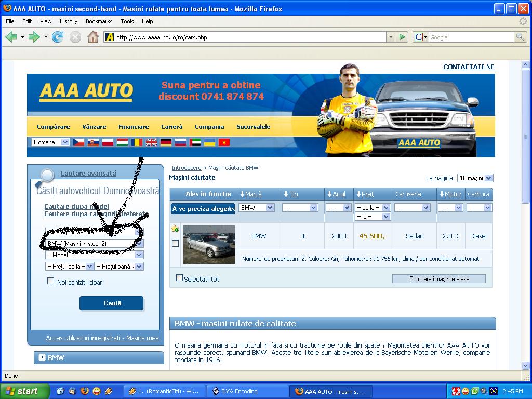532x399 pixels.
Task: Select the Polish flag language
Action: (108, 142)
